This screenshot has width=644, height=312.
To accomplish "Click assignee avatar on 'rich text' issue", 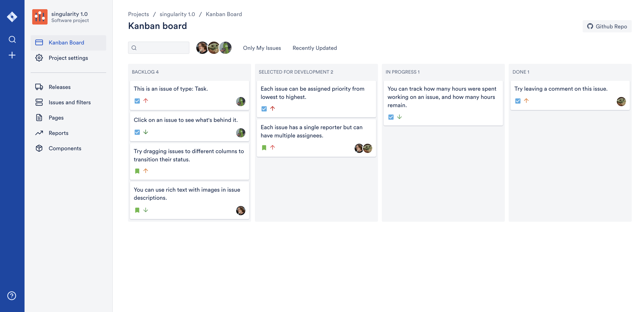I will point(241,210).
